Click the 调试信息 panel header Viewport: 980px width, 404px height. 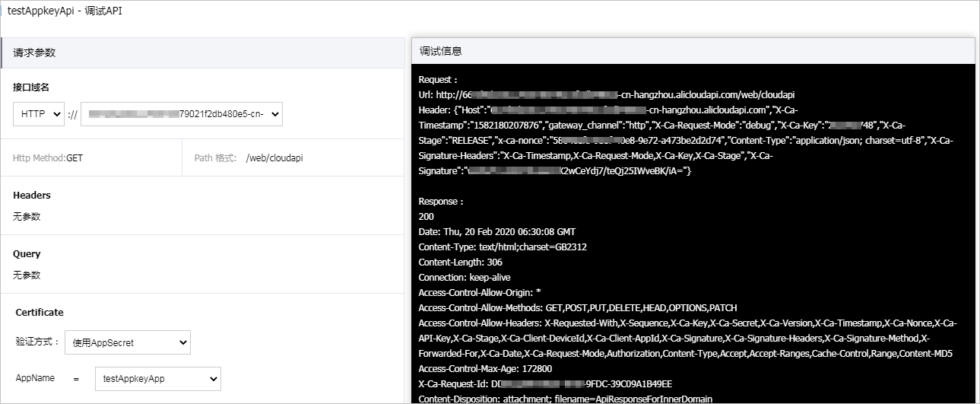point(693,52)
